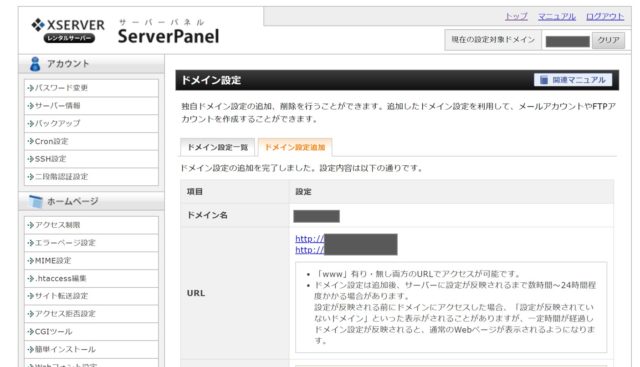This screenshot has height=367, width=640.
Task: Click the arrow icon beside MIME設定
Action: point(31,260)
